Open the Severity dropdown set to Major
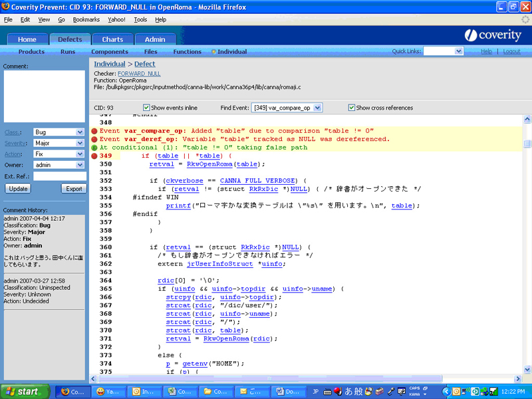This screenshot has height=399, width=532. click(x=59, y=143)
